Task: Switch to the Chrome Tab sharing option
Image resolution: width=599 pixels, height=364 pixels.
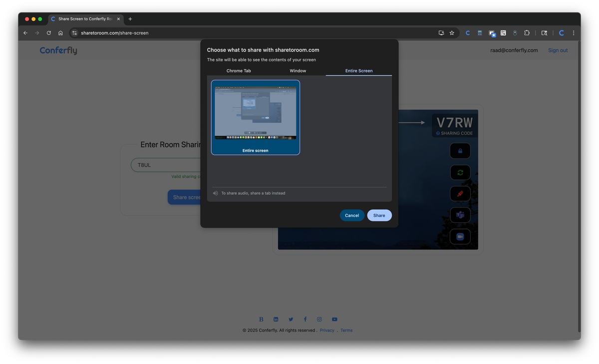Action: point(239,71)
